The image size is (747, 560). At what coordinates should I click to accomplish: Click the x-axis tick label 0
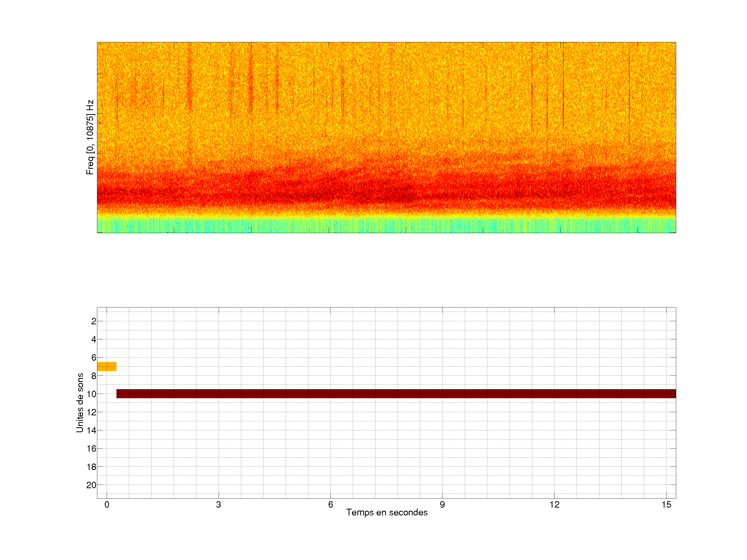(107, 505)
